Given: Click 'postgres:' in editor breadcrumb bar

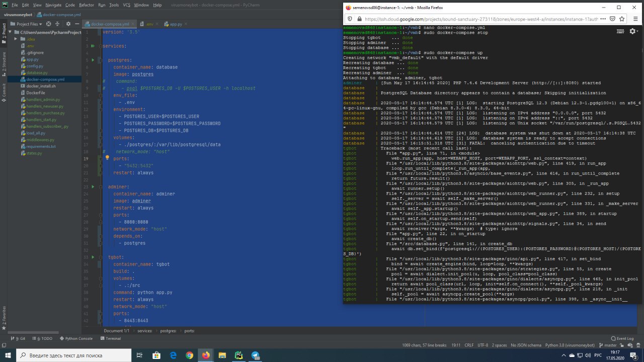Looking at the screenshot, I should click(x=169, y=331).
